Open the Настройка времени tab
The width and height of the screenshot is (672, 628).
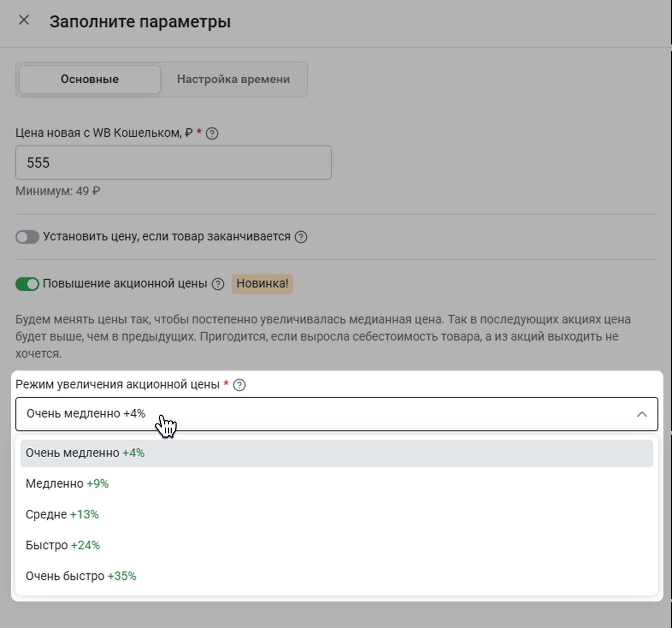[233, 79]
